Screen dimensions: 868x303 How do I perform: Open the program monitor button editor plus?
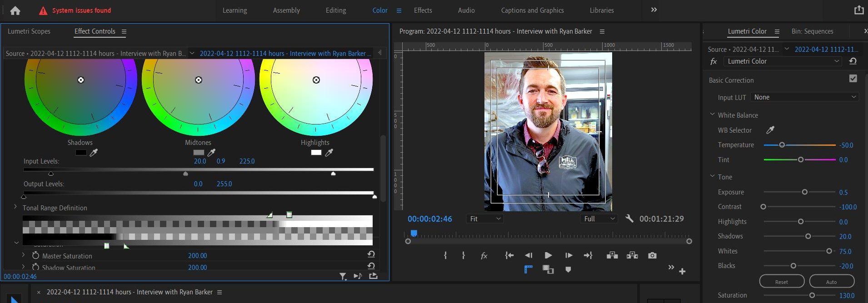point(682,272)
